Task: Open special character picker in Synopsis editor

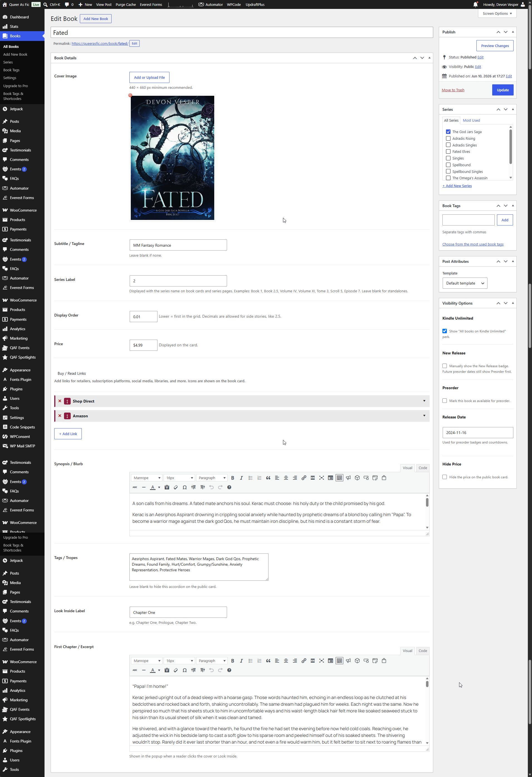Action: point(184,487)
